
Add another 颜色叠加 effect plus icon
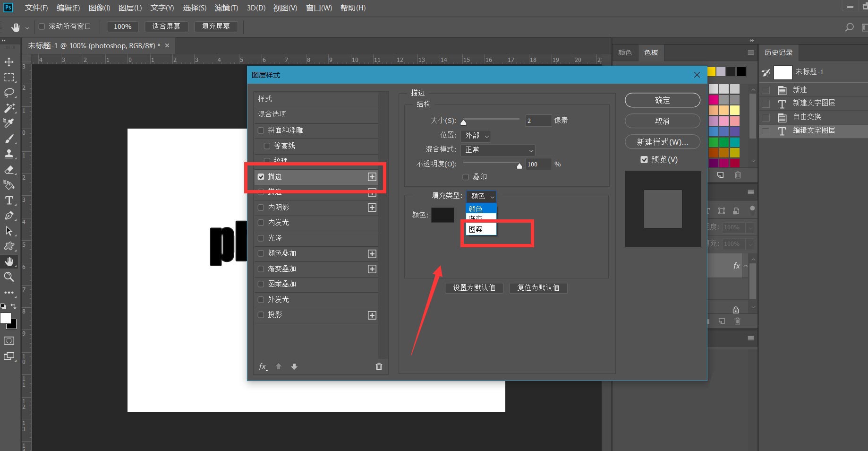(372, 254)
